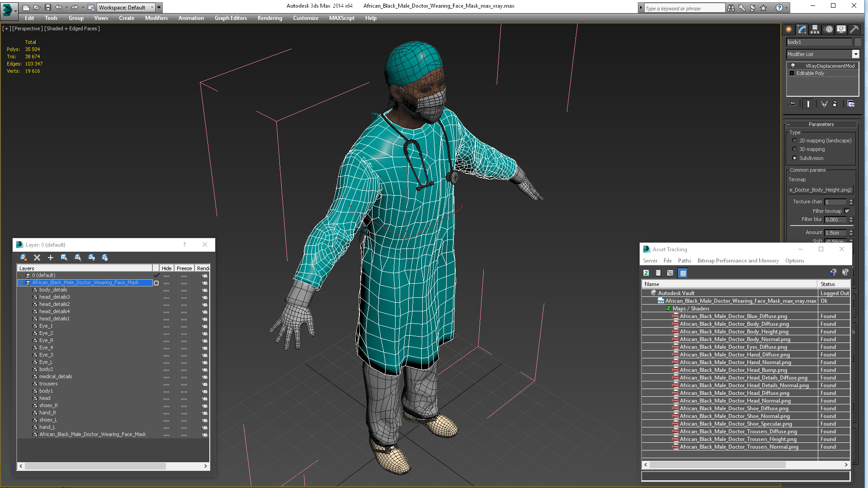Click the Status column header in Asset Tracking
Viewport: 868px width, 488px height.
point(833,284)
